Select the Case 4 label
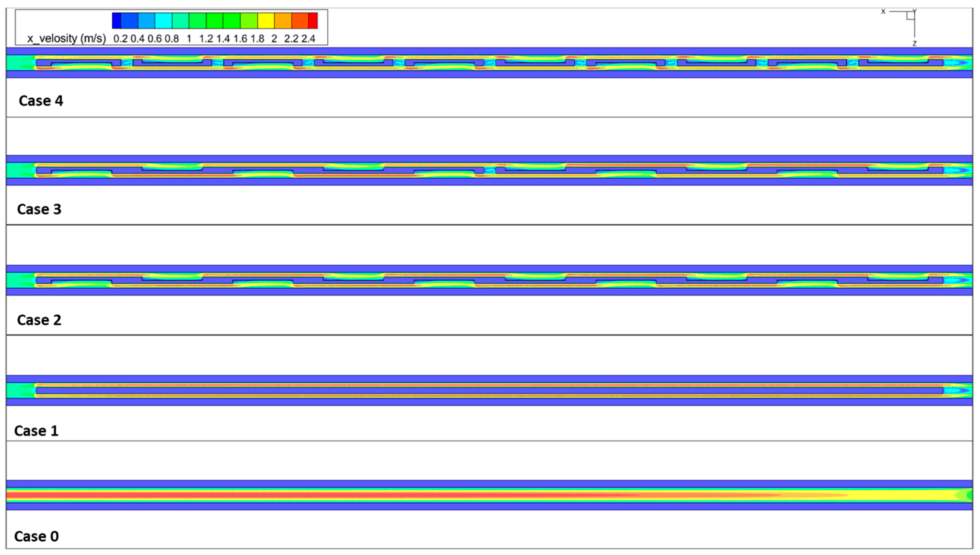The width and height of the screenshot is (980, 555). click(41, 100)
